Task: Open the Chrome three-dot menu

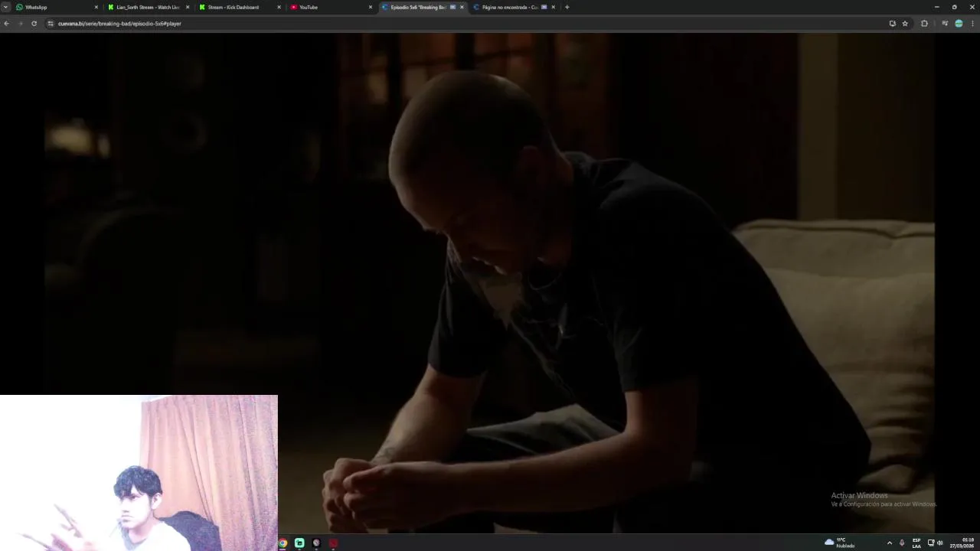Action: point(972,24)
